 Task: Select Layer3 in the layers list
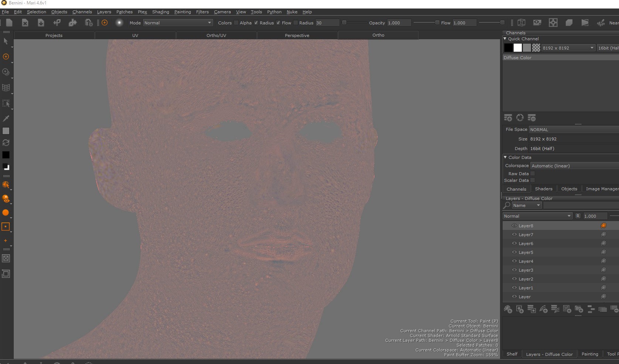[x=526, y=270]
